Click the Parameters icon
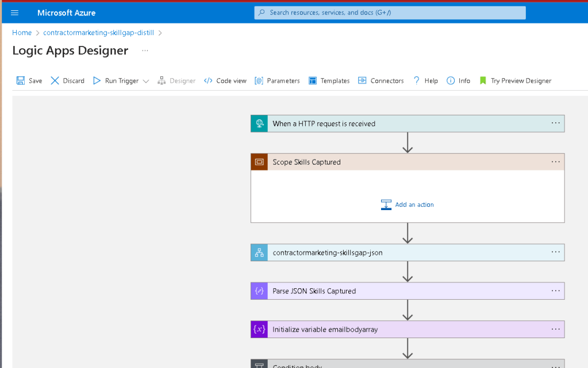588x368 pixels. tap(259, 80)
